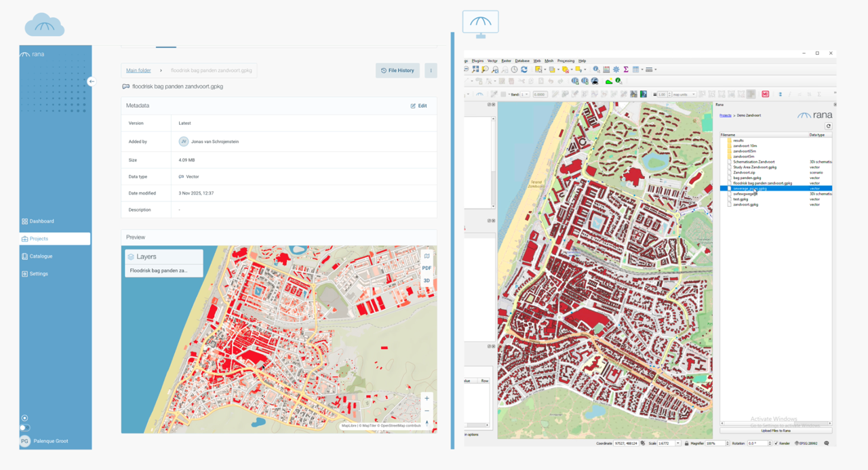Click the 3D view icon on preview map
This screenshot has height=470, width=868.
(427, 280)
